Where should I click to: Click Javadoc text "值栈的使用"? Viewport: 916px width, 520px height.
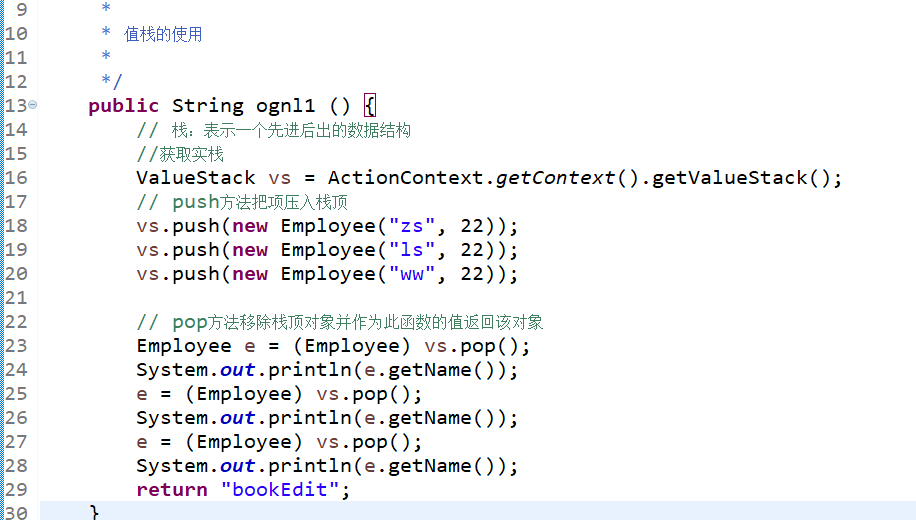[x=163, y=34]
